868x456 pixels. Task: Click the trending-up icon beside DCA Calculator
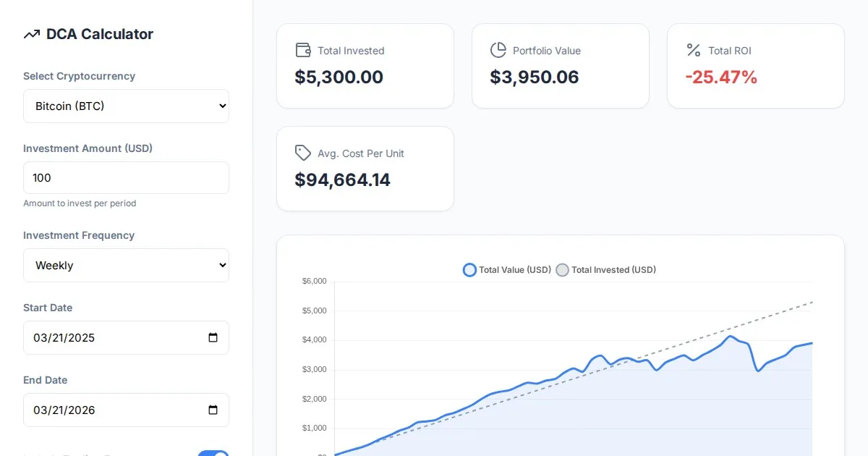coord(31,34)
